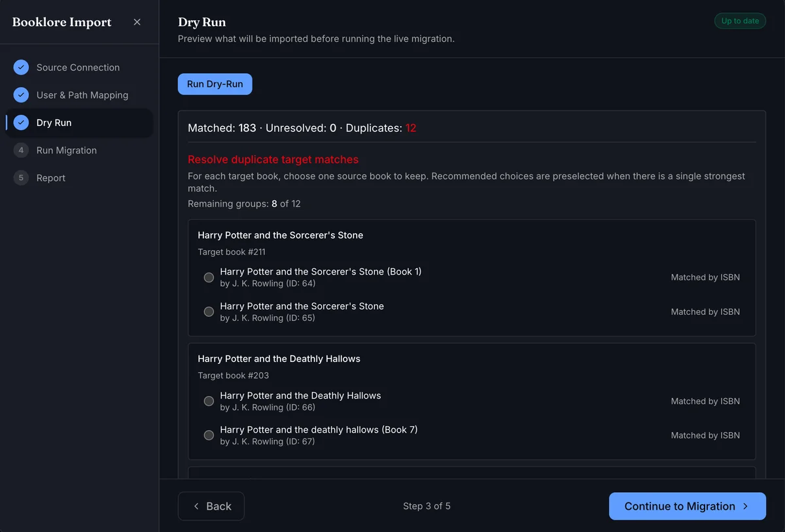Screen dimensions: 785x532
Task: Select the Dry Run step label
Action: (x=54, y=122)
